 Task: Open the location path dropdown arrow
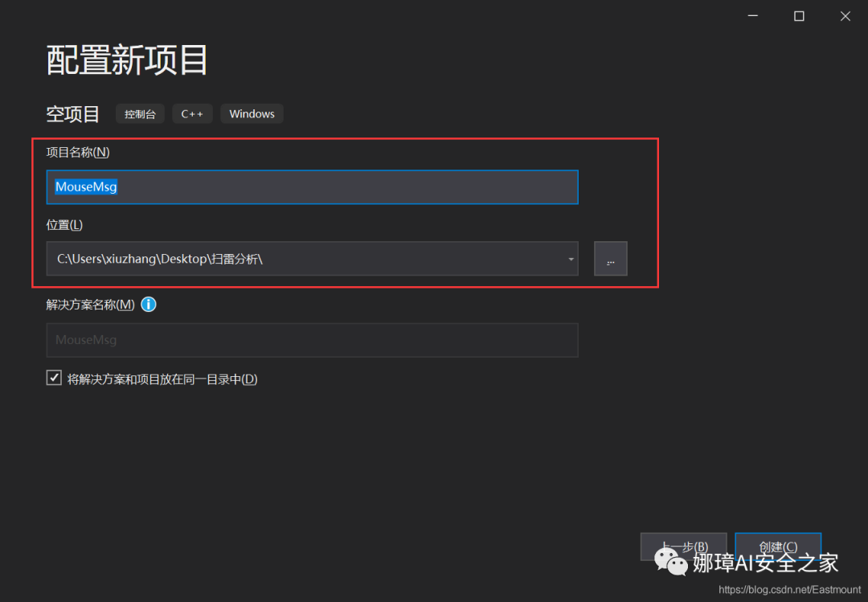(x=571, y=259)
